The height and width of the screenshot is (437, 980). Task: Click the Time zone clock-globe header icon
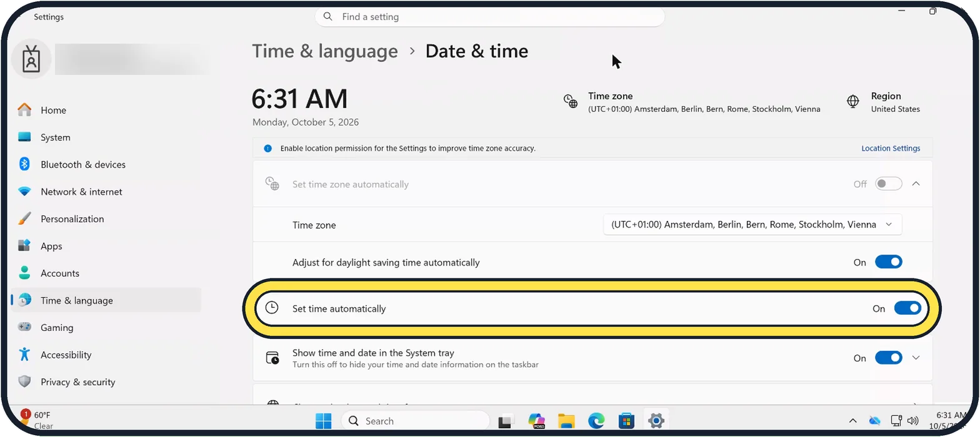pyautogui.click(x=571, y=102)
